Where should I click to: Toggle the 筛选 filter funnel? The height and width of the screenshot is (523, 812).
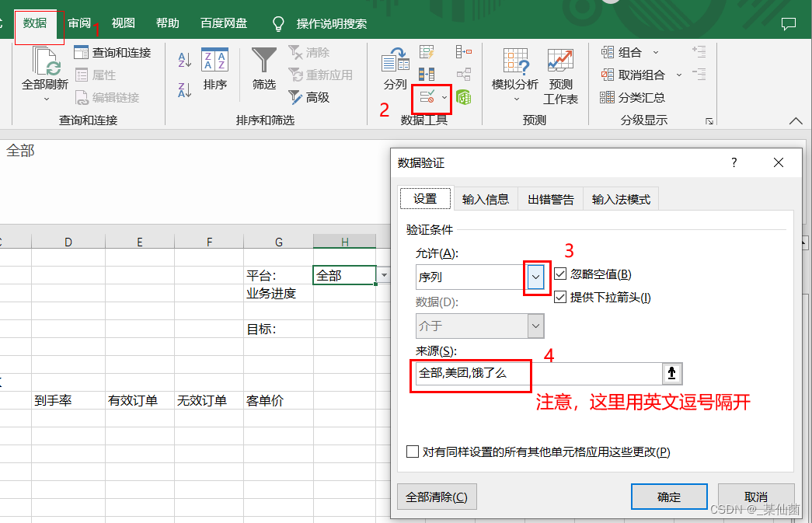point(264,69)
